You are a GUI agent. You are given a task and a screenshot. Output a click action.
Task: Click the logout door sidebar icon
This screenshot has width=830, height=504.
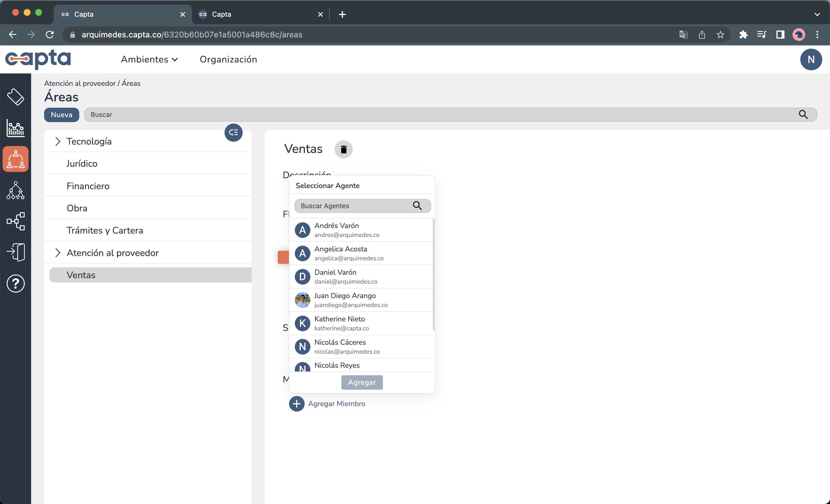[x=16, y=252]
